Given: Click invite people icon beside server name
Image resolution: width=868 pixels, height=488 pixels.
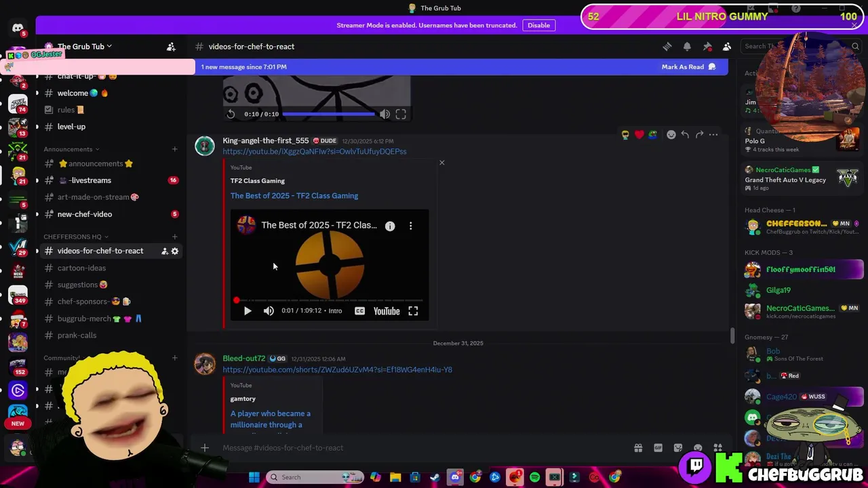Looking at the screenshot, I should point(171,46).
